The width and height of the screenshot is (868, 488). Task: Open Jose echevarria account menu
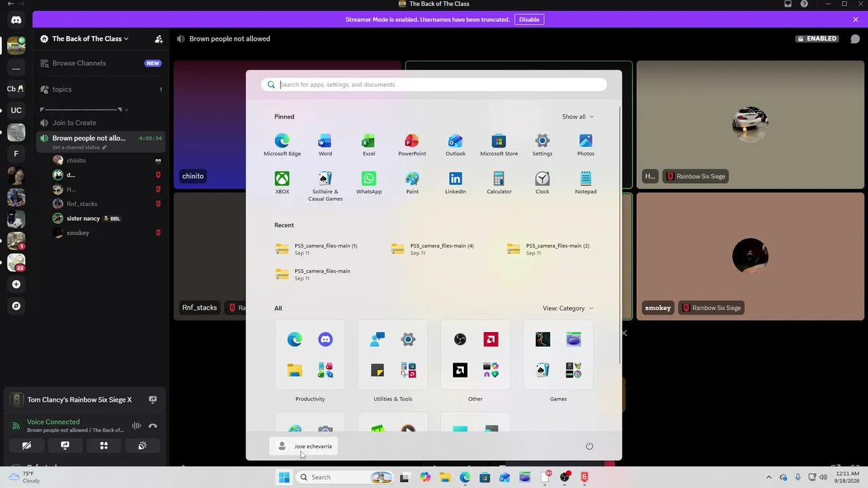(x=305, y=446)
